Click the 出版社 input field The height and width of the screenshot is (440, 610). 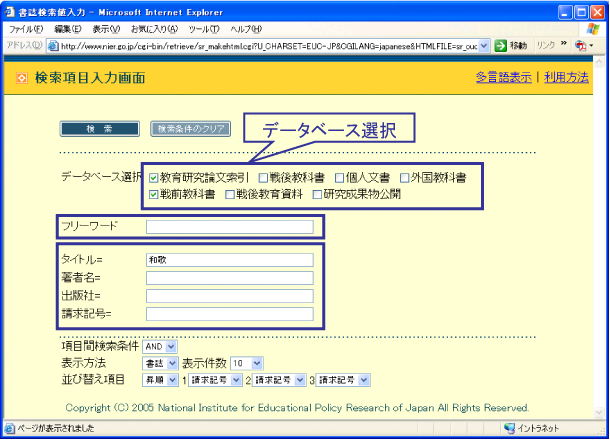point(230,296)
